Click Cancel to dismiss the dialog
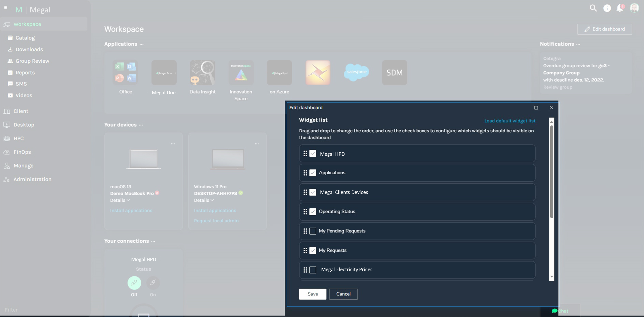This screenshot has width=644, height=317. (343, 294)
